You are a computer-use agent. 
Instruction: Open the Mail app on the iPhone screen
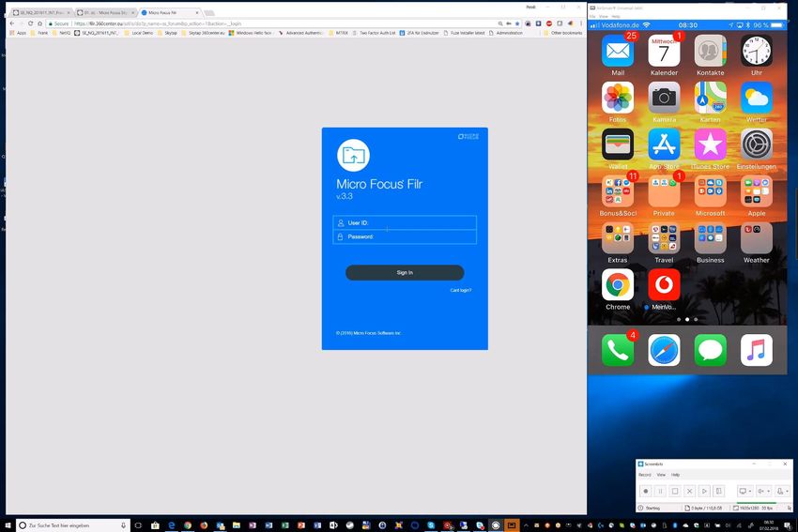click(618, 51)
